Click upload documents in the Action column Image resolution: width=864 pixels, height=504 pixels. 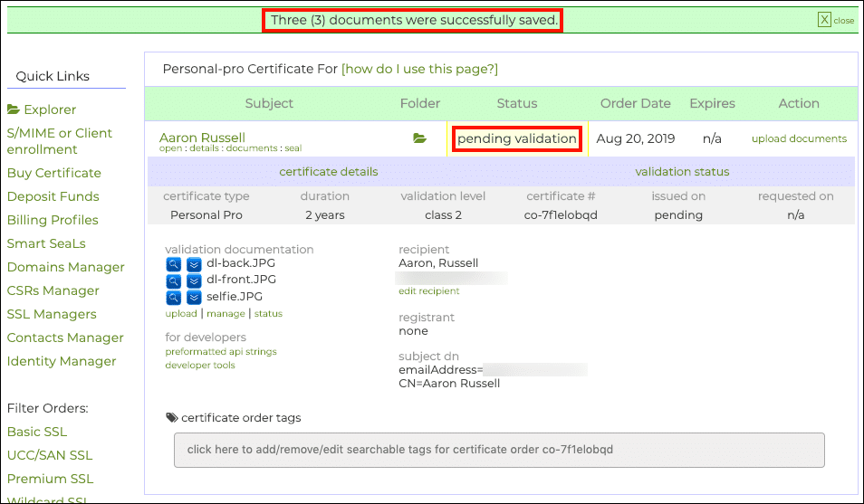pos(799,138)
